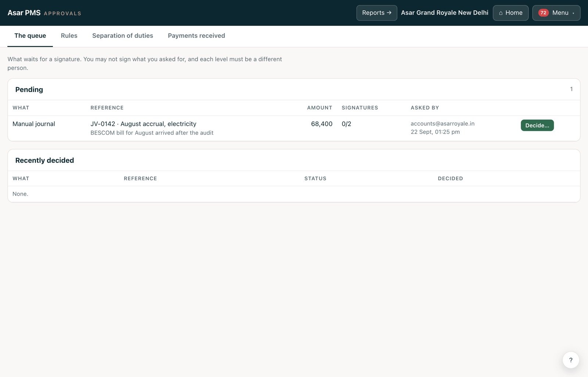Click the red 72 notification badge
The image size is (588, 377).
point(543,13)
